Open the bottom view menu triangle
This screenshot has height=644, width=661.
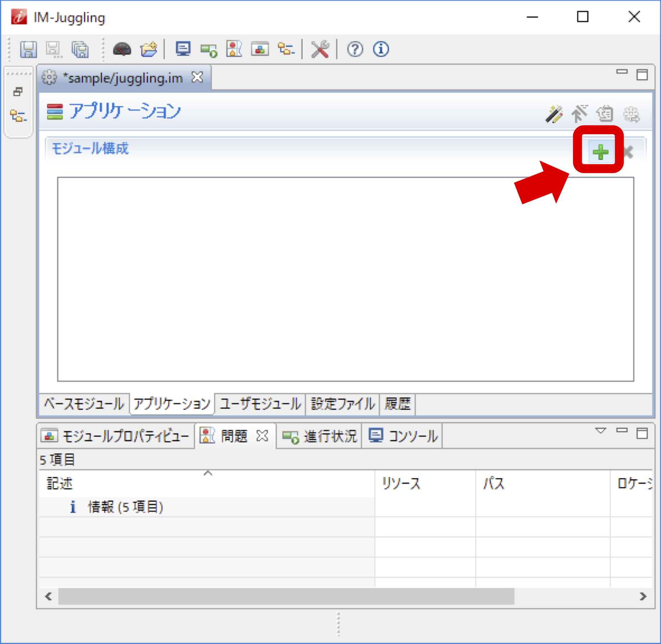(600, 431)
